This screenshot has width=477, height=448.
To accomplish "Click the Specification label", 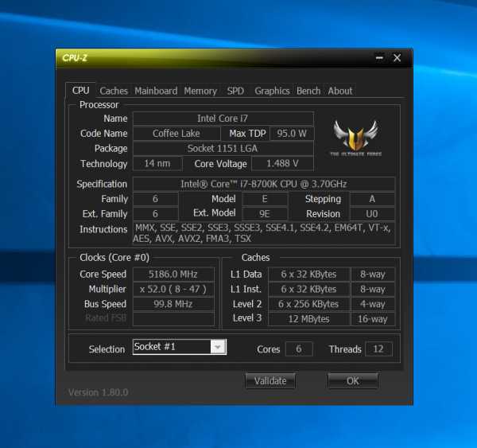I will tap(102, 184).
